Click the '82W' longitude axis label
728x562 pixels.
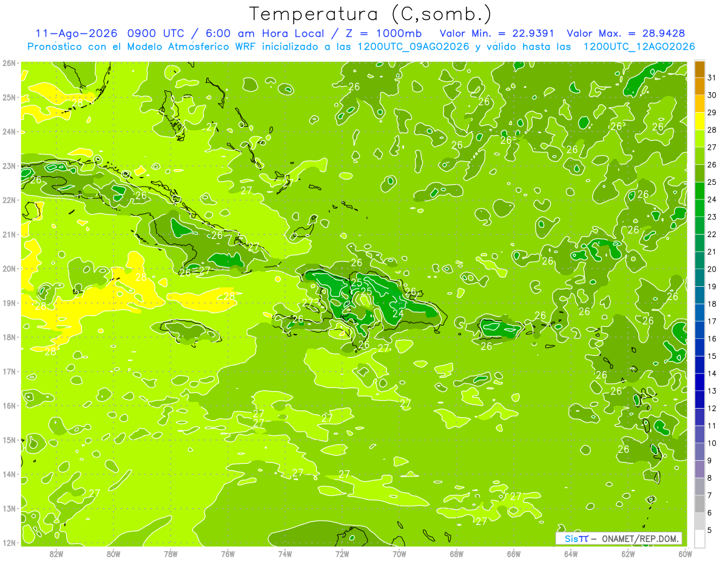[56, 554]
